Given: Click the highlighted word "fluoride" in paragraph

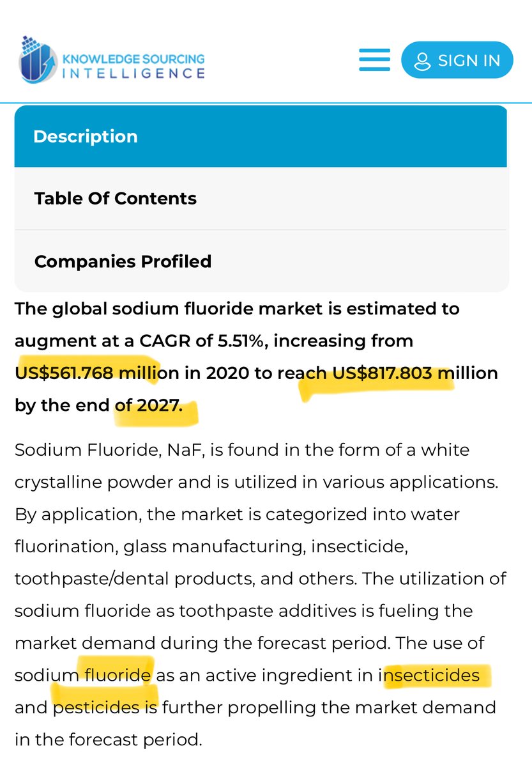Looking at the screenshot, I should [x=118, y=675].
